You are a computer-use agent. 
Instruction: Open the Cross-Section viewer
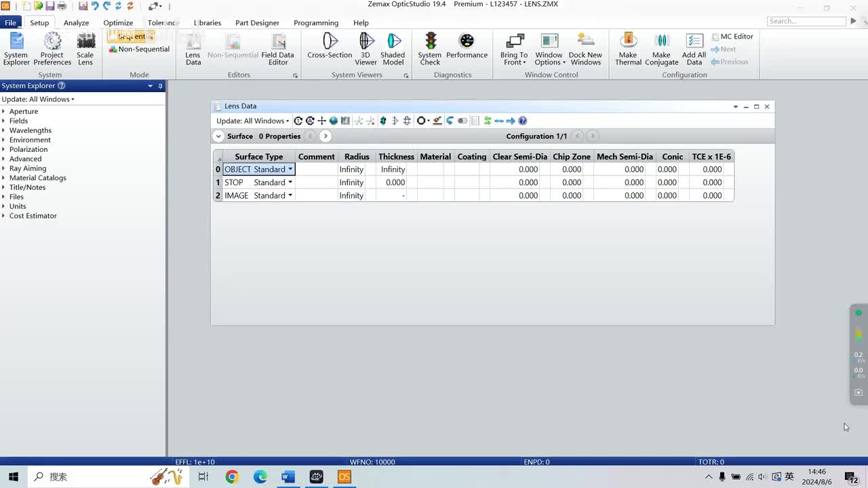[330, 47]
